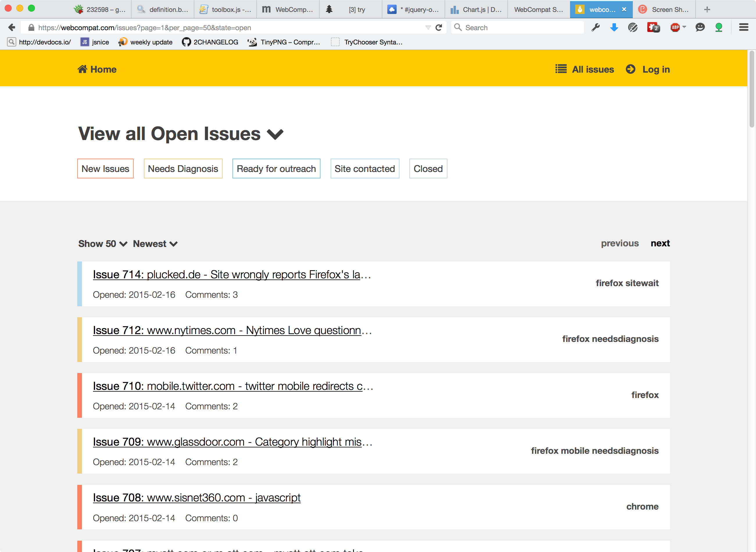Open the Firefox hamburger menu

click(743, 27)
